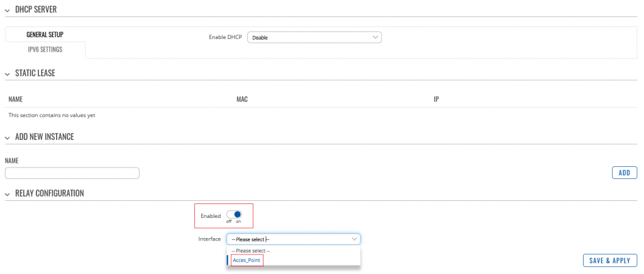Screen dimensions: 644x274
Task: Collapse the Static Lease section chevron
Action: coord(8,74)
